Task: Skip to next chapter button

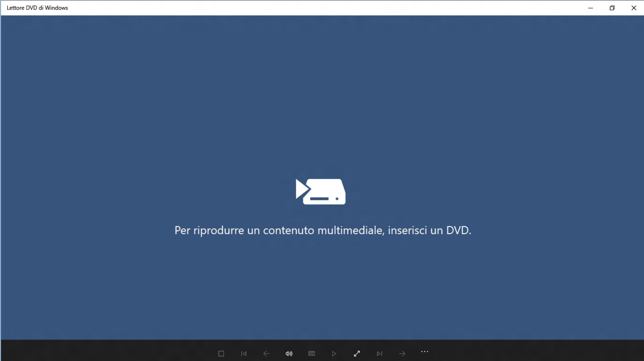Action: click(x=379, y=354)
